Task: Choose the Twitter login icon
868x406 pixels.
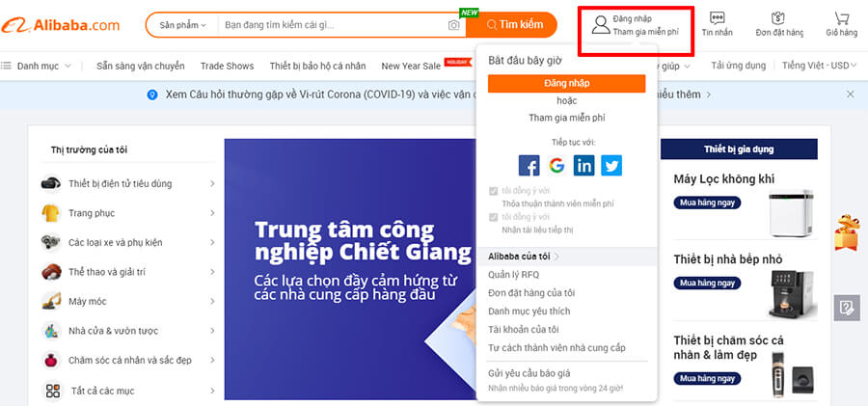Action: [611, 165]
